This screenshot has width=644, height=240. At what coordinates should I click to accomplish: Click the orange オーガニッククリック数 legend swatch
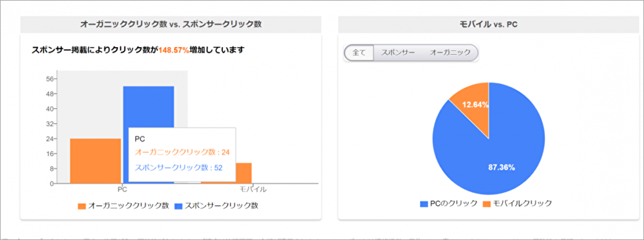(x=82, y=206)
